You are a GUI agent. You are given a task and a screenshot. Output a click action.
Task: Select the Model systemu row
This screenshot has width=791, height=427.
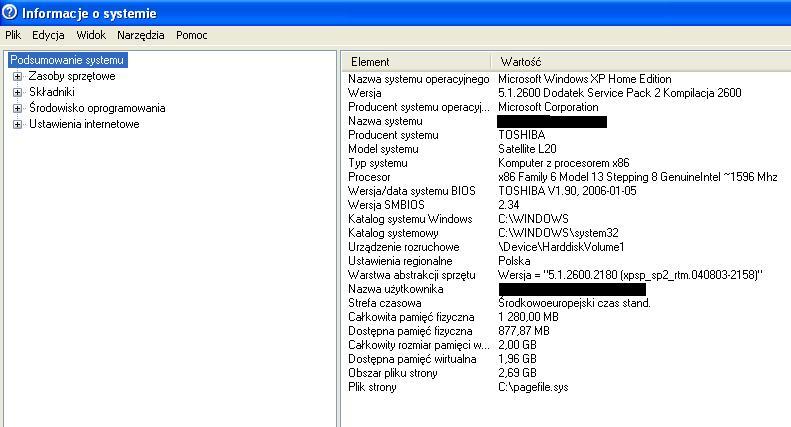pos(383,149)
